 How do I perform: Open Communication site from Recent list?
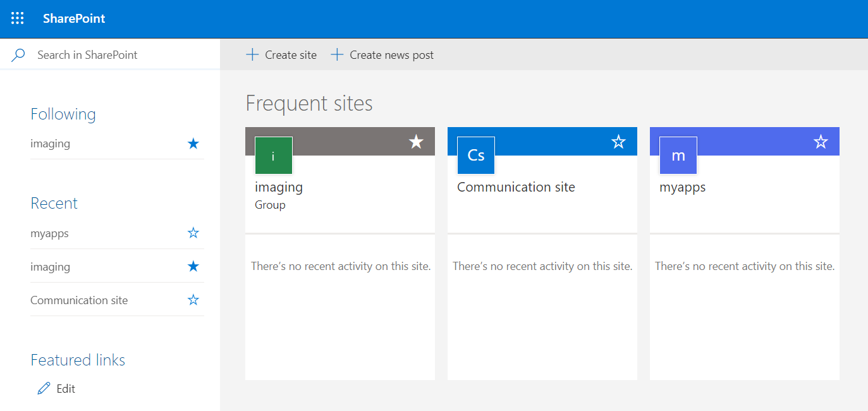(79, 300)
